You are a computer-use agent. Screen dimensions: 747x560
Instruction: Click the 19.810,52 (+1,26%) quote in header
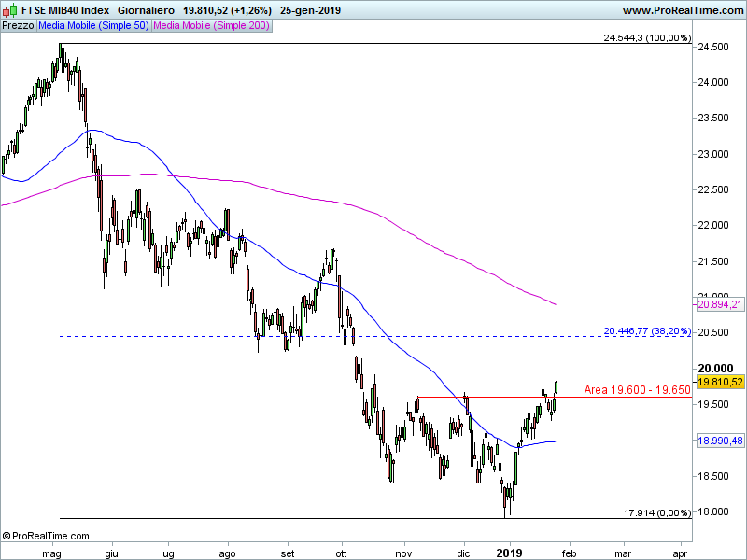(x=227, y=10)
